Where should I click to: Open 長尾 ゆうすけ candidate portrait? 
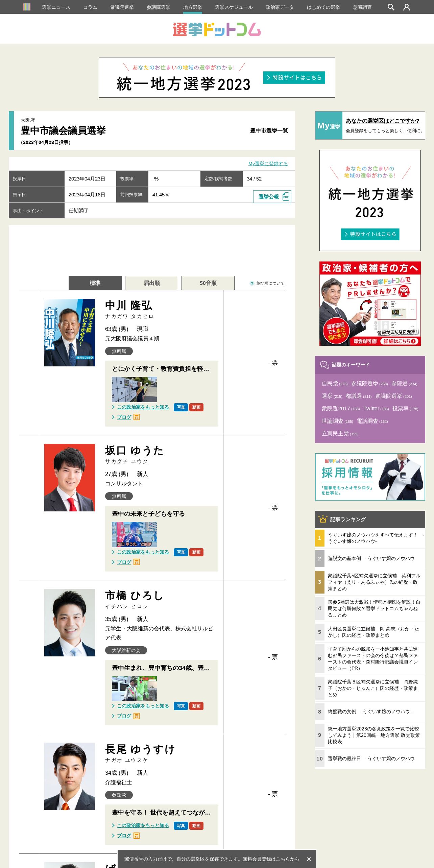coord(70,776)
